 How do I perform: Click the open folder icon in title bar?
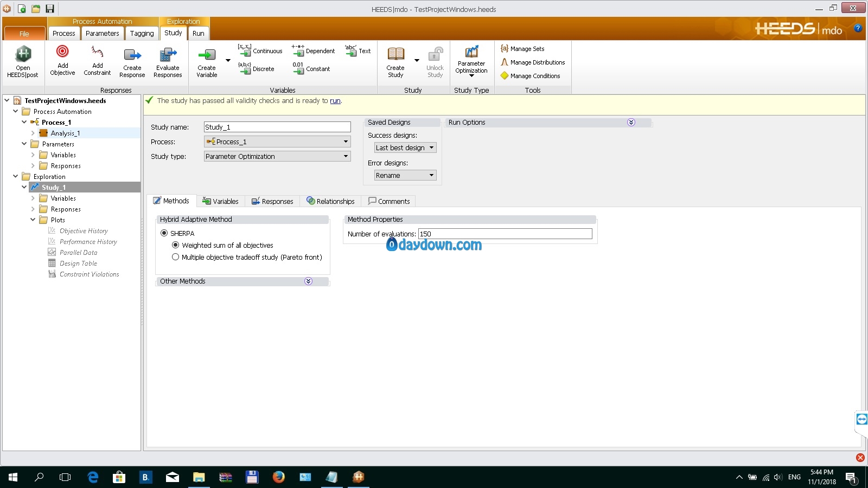36,9
